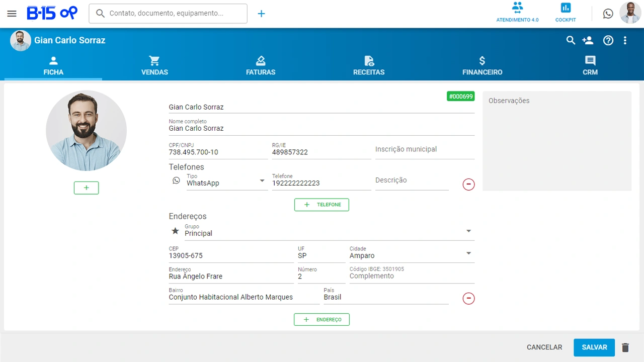Viewport: 644px width, 362px height.
Task: Expand the Grupo Principal dropdown
Action: coord(468,231)
